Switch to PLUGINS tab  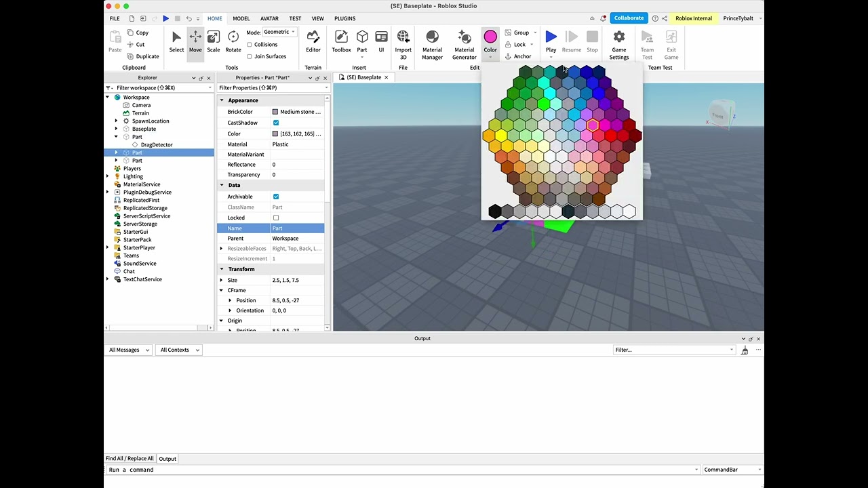344,18
